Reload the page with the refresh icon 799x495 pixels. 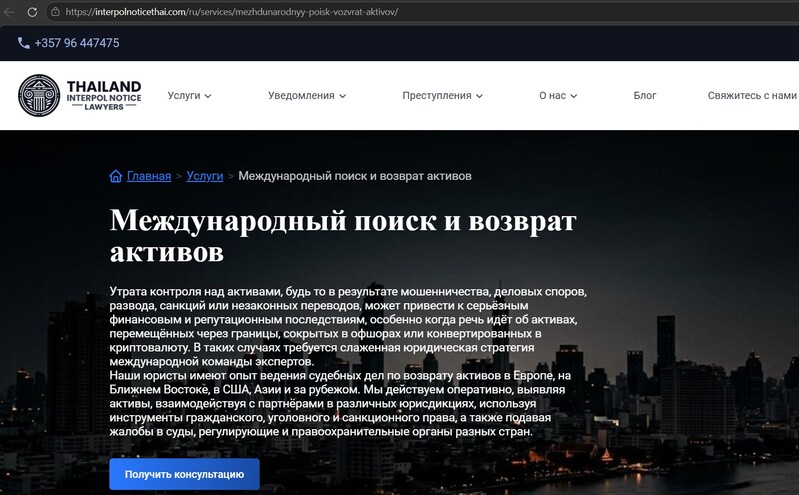pos(32,12)
